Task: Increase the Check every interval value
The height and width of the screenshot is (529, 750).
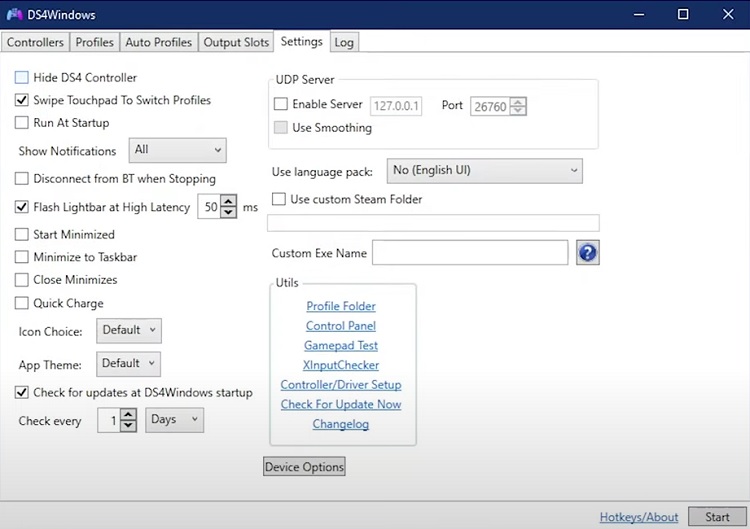Action: pos(128,414)
